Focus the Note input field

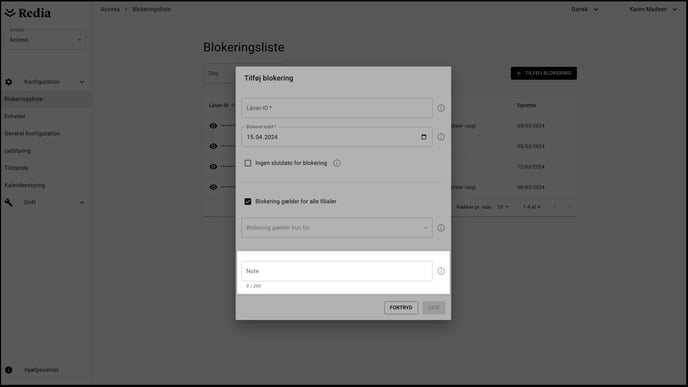click(337, 271)
